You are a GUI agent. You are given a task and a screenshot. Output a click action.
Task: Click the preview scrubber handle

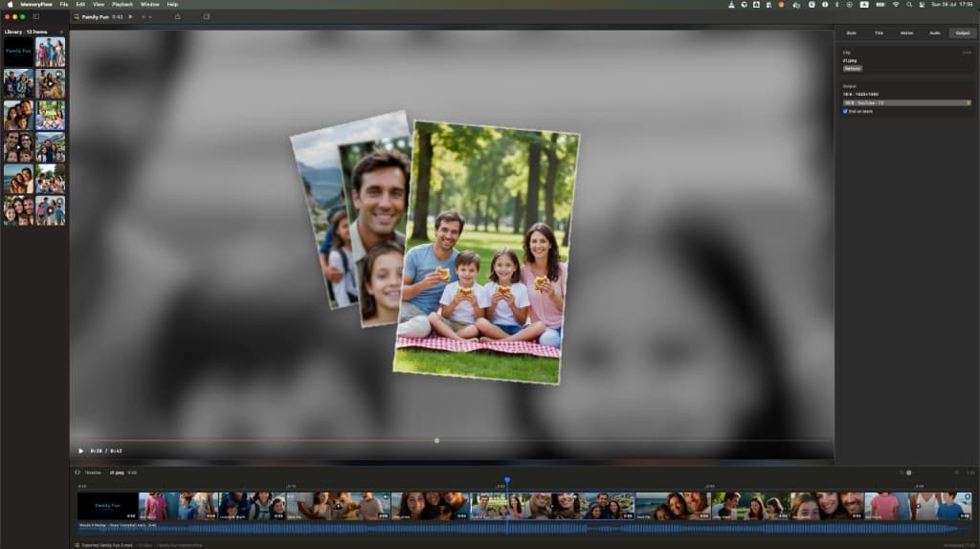(436, 440)
